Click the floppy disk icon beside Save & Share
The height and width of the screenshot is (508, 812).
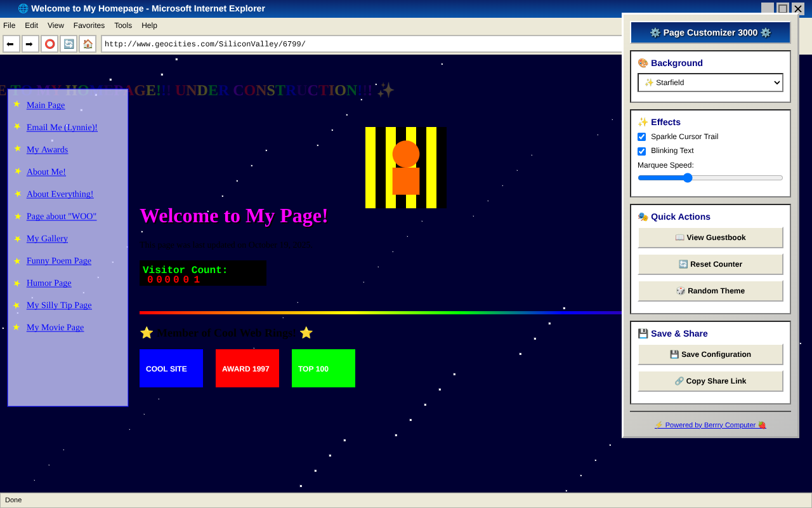(643, 333)
